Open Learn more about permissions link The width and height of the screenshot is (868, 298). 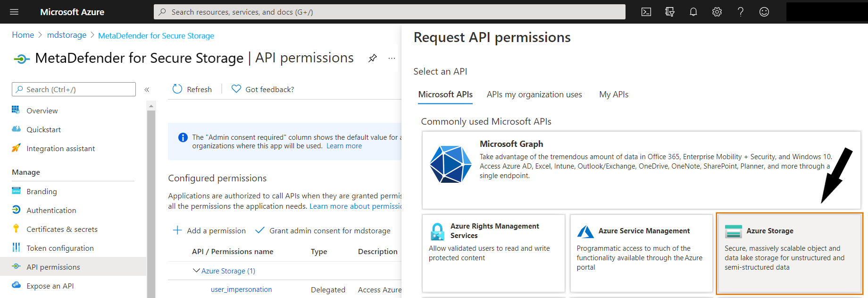click(x=355, y=206)
